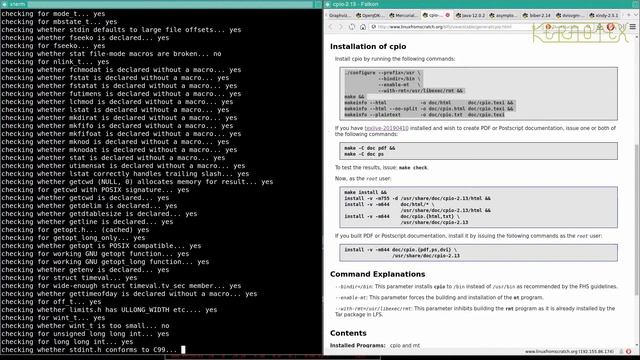Click the 'Command Explanations' heading

click(378, 274)
